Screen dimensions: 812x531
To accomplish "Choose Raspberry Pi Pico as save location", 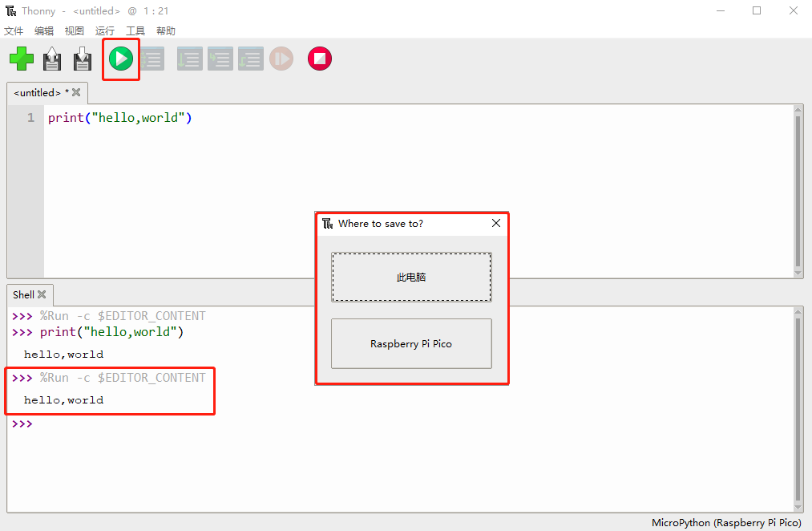I will [411, 343].
